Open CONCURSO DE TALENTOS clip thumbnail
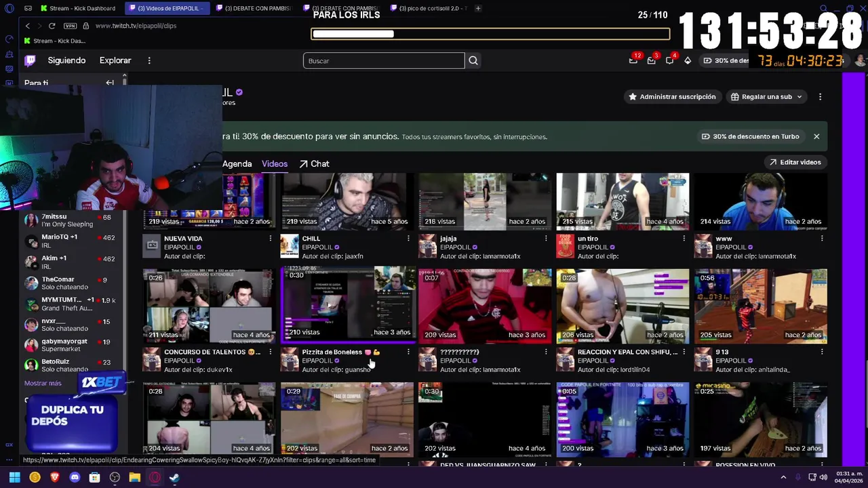 click(209, 306)
